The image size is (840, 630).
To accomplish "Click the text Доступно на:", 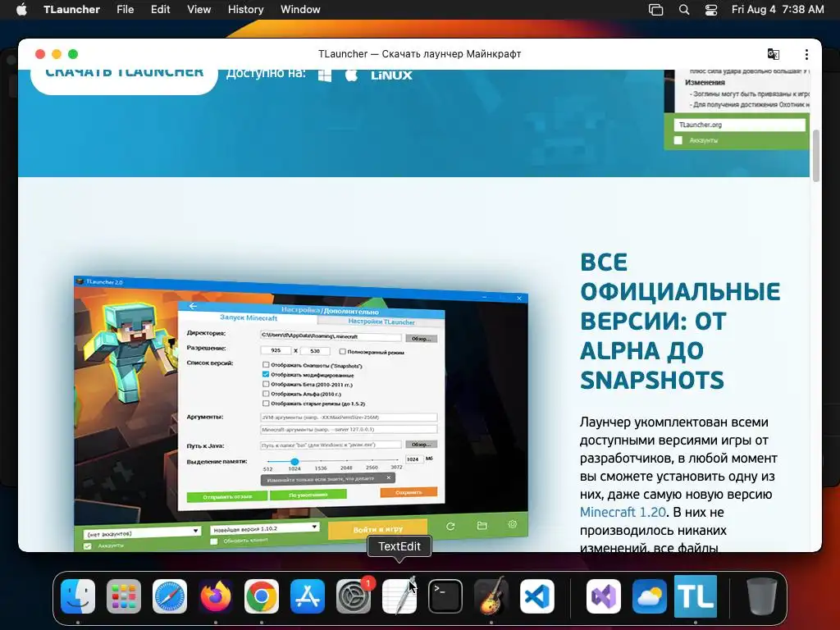I will [x=266, y=74].
